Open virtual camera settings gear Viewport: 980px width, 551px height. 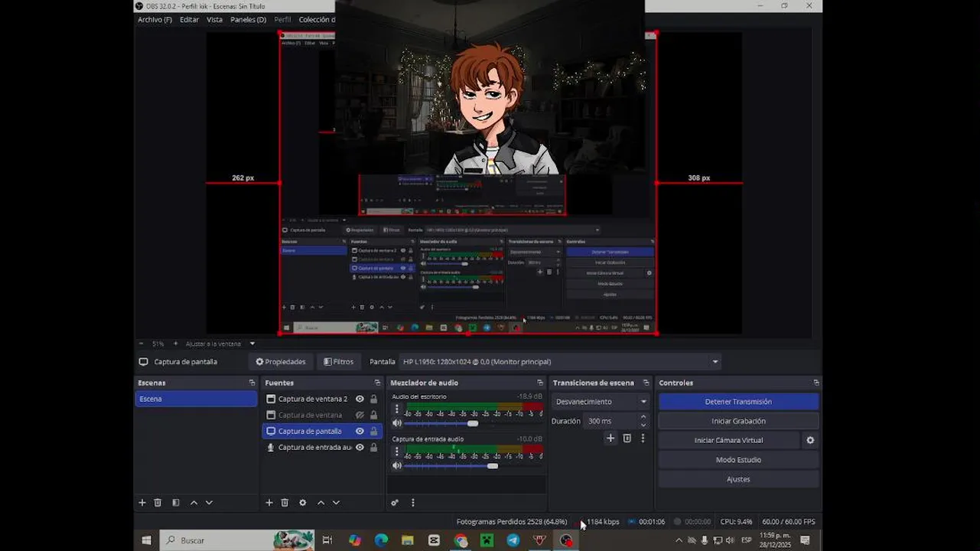point(810,440)
